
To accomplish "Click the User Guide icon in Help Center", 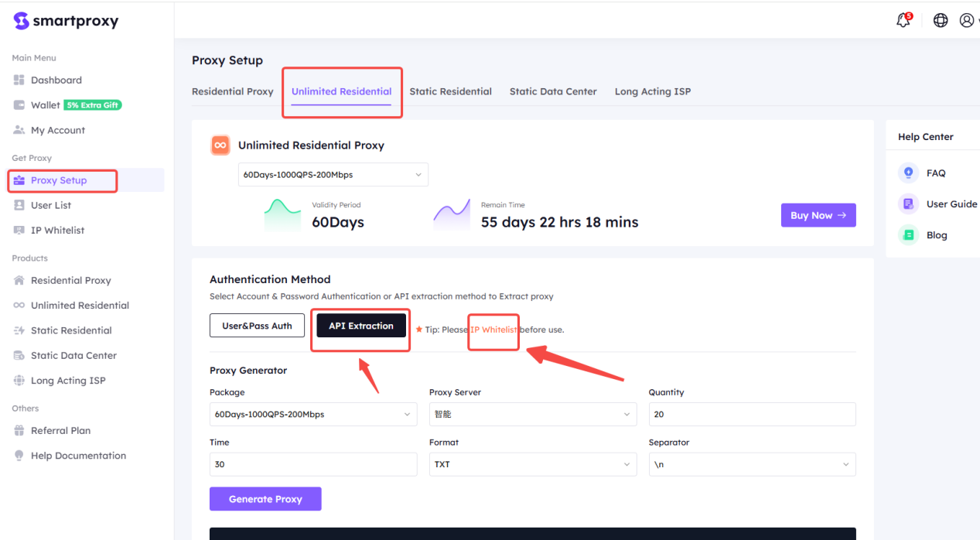I will coord(909,203).
